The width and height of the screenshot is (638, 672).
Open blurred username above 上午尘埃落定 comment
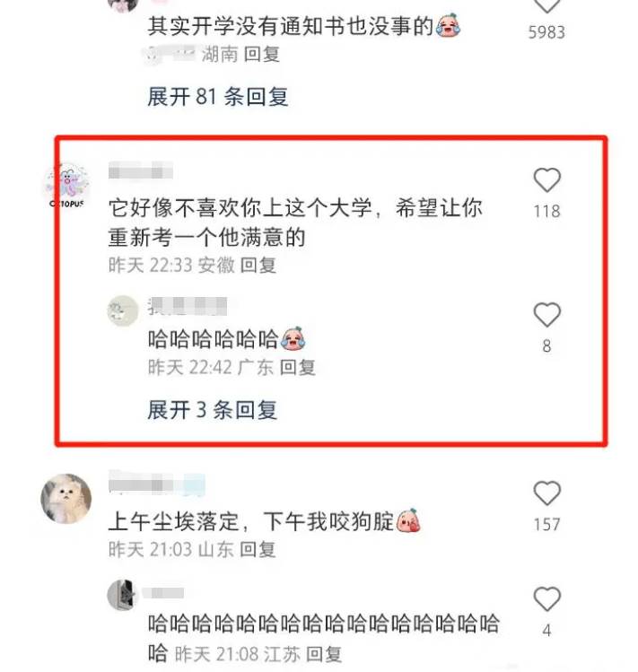157,484
